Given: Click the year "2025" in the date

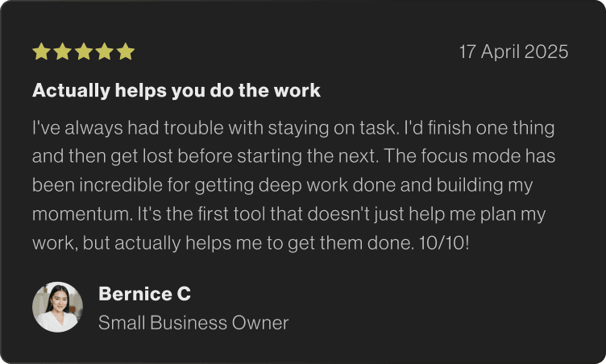Looking at the screenshot, I should (x=546, y=52).
